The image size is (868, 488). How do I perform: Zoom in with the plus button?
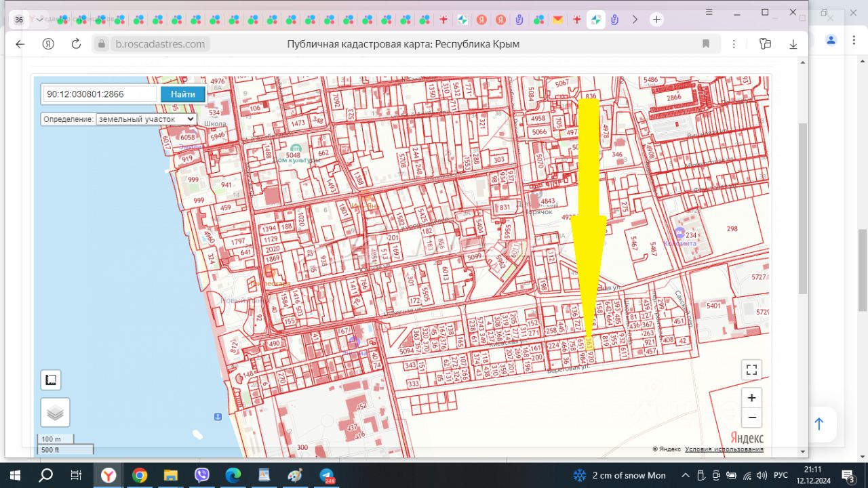point(751,397)
